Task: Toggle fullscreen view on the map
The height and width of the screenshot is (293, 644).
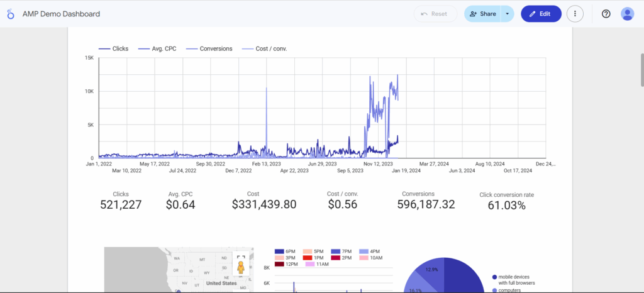Action: (x=241, y=256)
